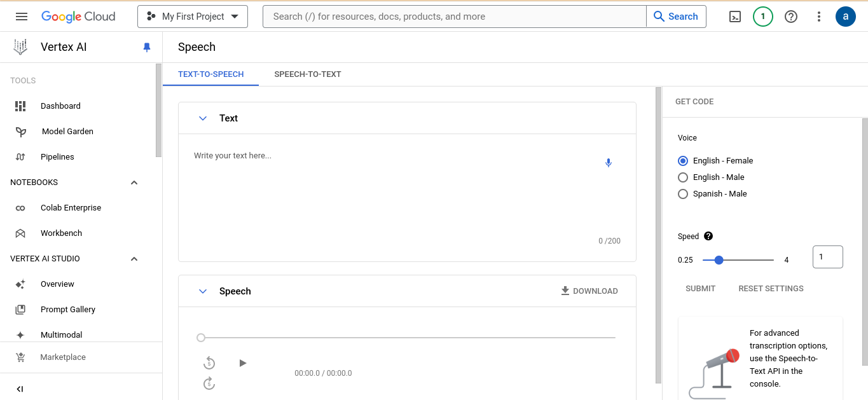This screenshot has width=868, height=400.
Task: Click the Workbench sidebar icon
Action: click(20, 233)
